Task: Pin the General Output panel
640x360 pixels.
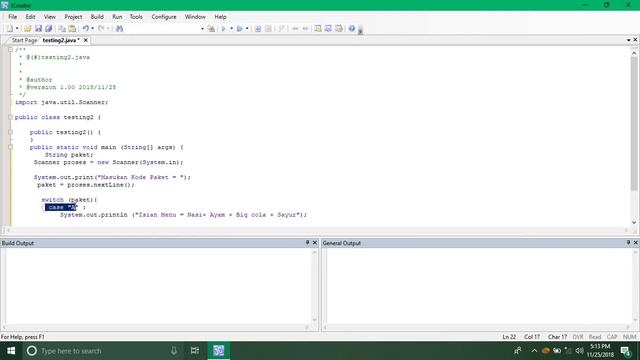Action: click(628, 243)
